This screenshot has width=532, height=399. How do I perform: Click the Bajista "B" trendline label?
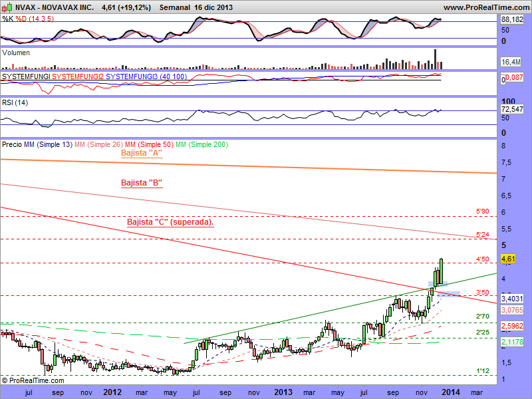(x=142, y=183)
